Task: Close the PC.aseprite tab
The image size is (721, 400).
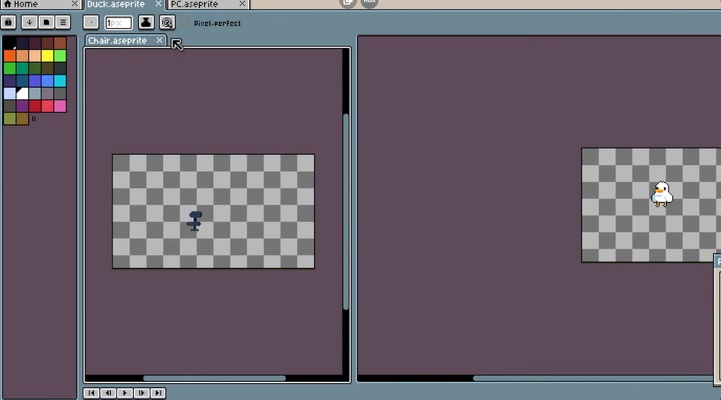Action: point(242,4)
